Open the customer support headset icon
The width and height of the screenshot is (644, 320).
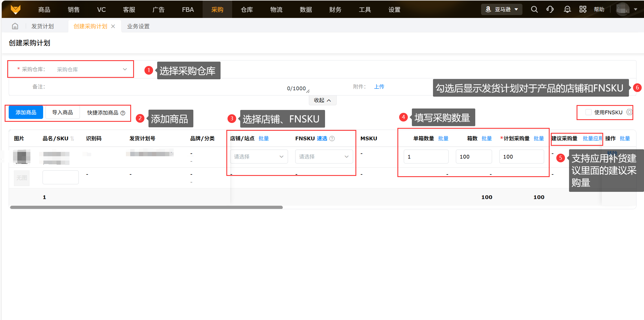tap(550, 10)
